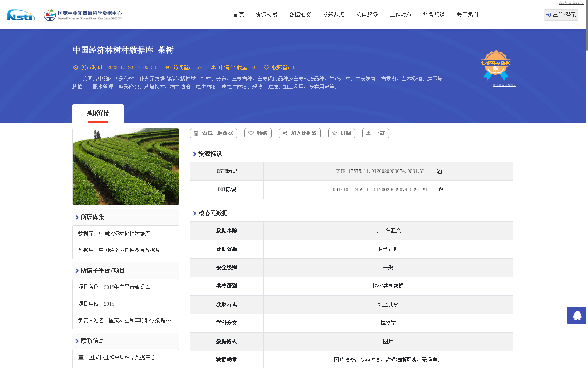The height and width of the screenshot is (368, 588).
Task: Open the 关于我们 menu item
Action: (x=467, y=15)
